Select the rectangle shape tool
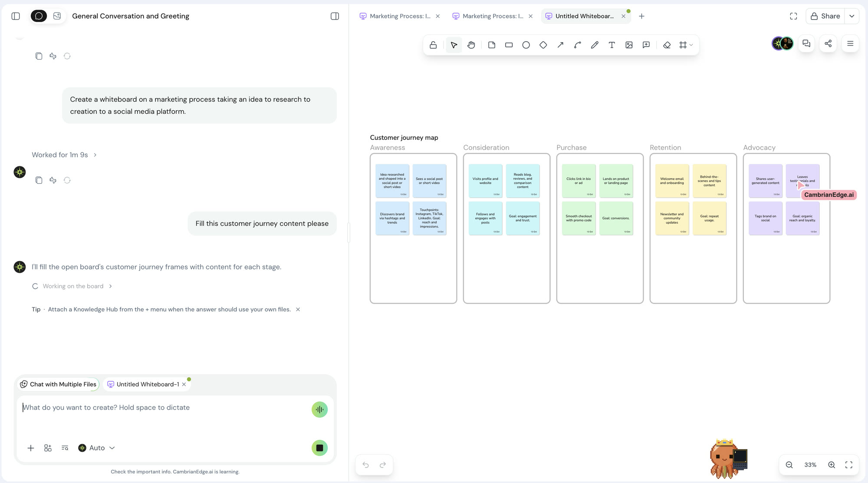868x483 pixels. [509, 45]
